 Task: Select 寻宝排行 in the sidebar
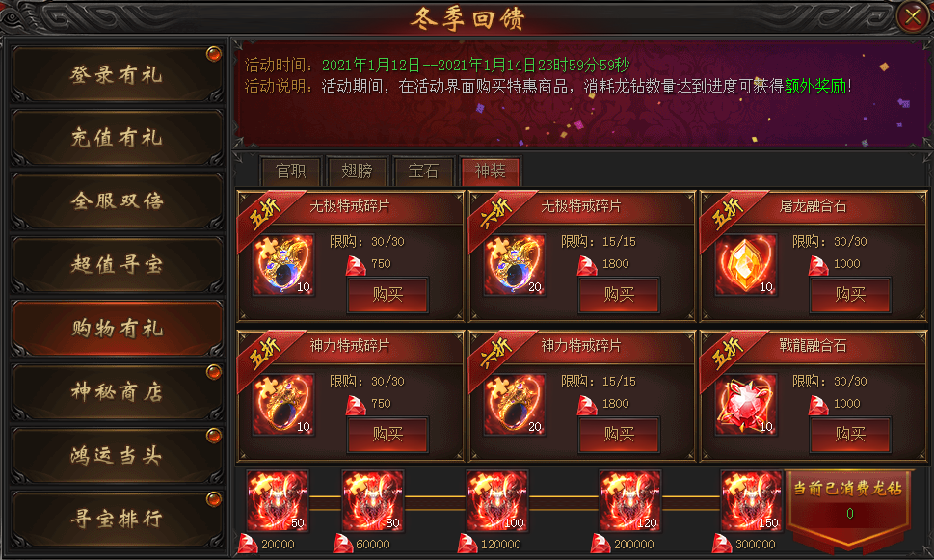click(118, 519)
